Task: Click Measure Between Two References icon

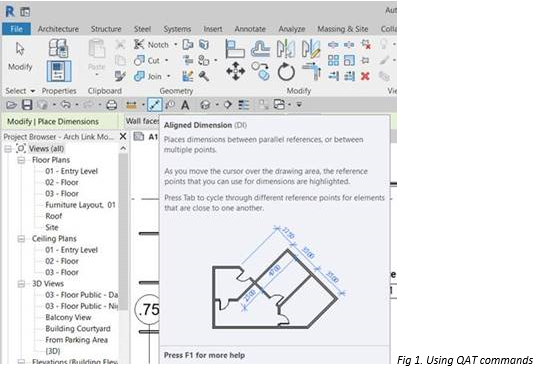Action: pos(131,105)
